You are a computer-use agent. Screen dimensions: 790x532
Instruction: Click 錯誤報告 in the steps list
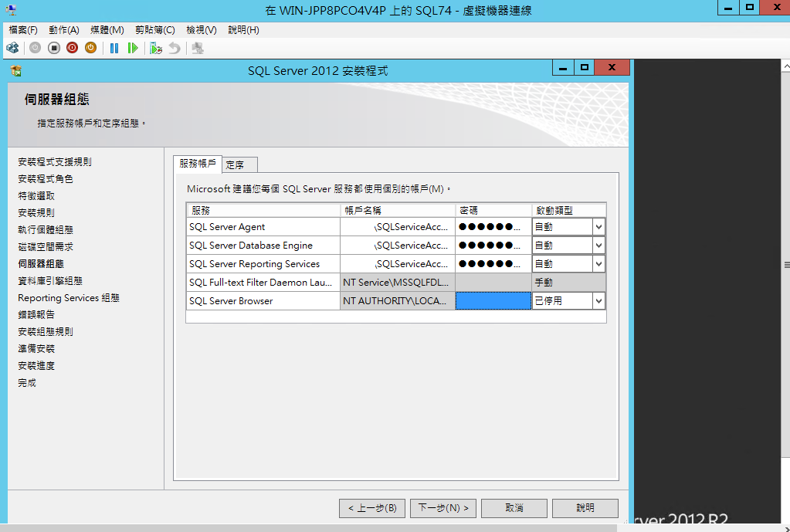pyautogui.click(x=36, y=315)
